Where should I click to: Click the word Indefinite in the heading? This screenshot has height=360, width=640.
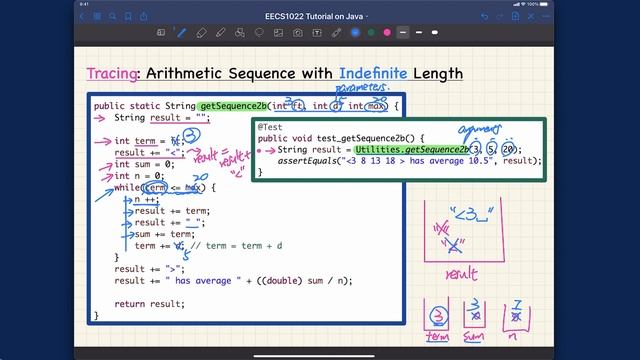tap(373, 73)
